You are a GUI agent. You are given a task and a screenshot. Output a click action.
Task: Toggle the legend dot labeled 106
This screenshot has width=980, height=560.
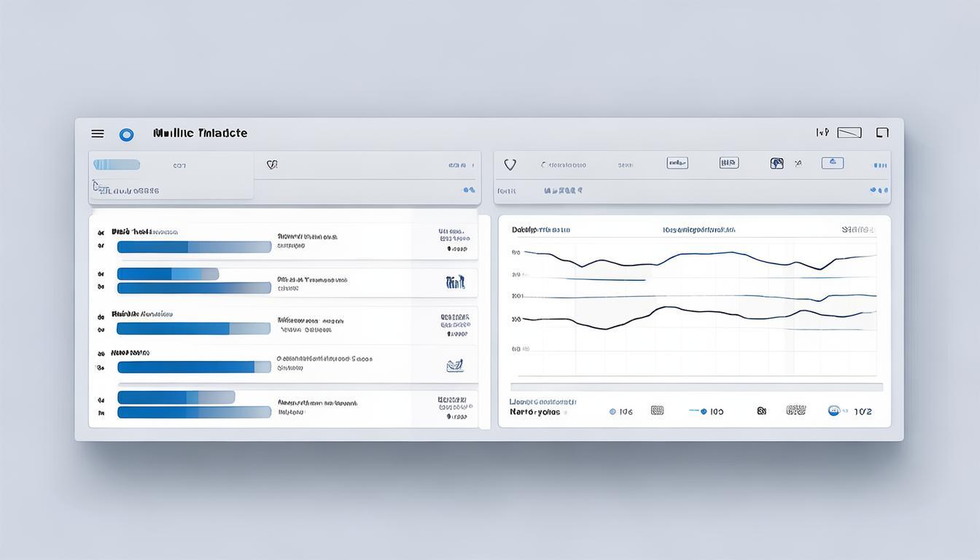(x=612, y=412)
